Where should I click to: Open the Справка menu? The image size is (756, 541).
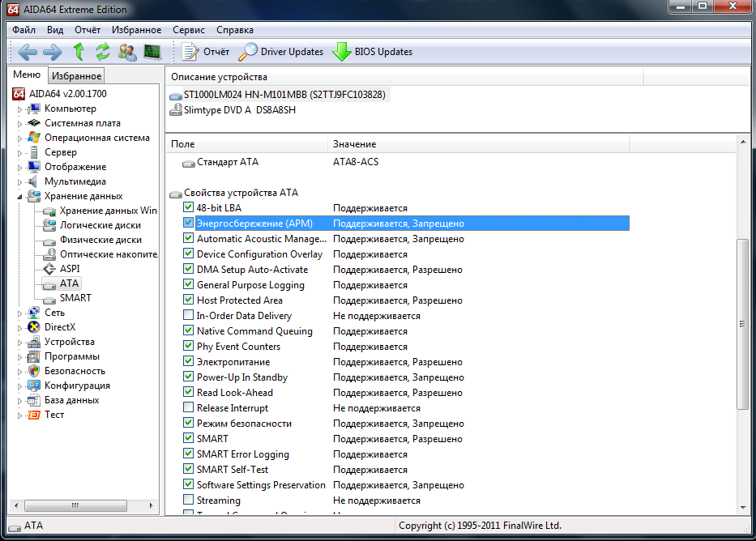coord(235,30)
